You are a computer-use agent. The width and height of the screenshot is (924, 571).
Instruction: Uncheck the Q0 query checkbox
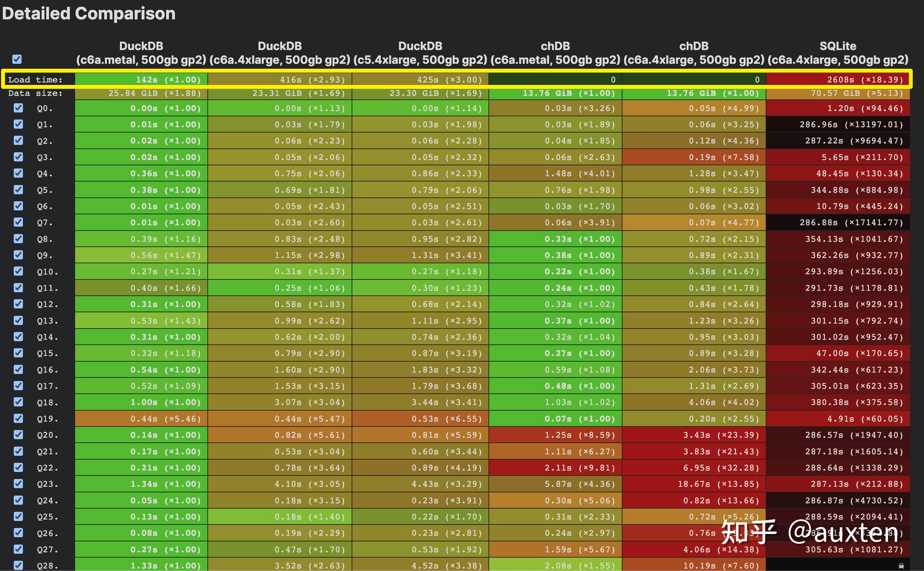tap(18, 108)
